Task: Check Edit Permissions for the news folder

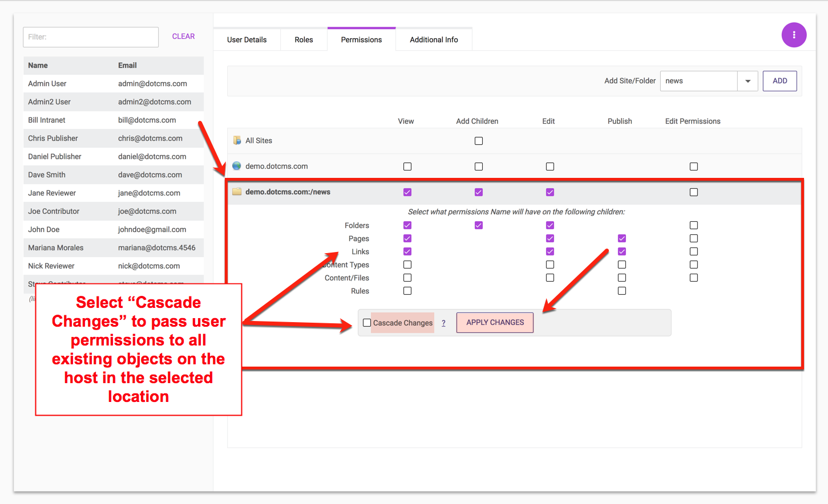Action: point(694,192)
